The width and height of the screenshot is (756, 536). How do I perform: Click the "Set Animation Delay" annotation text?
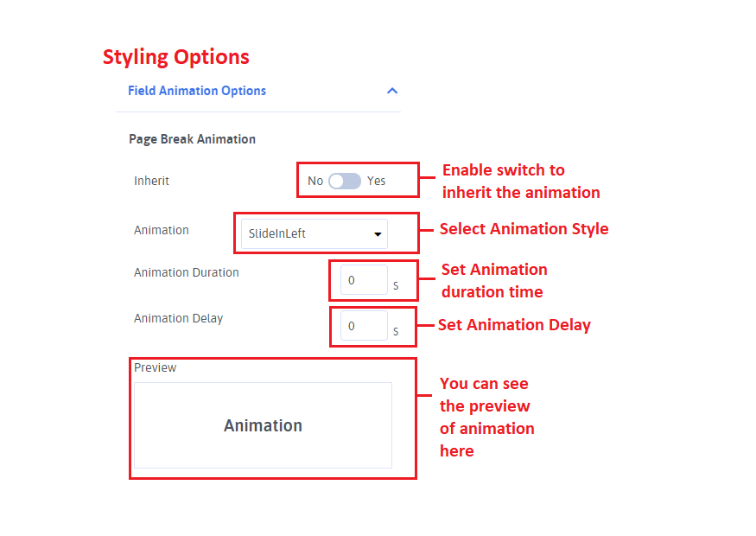point(514,325)
